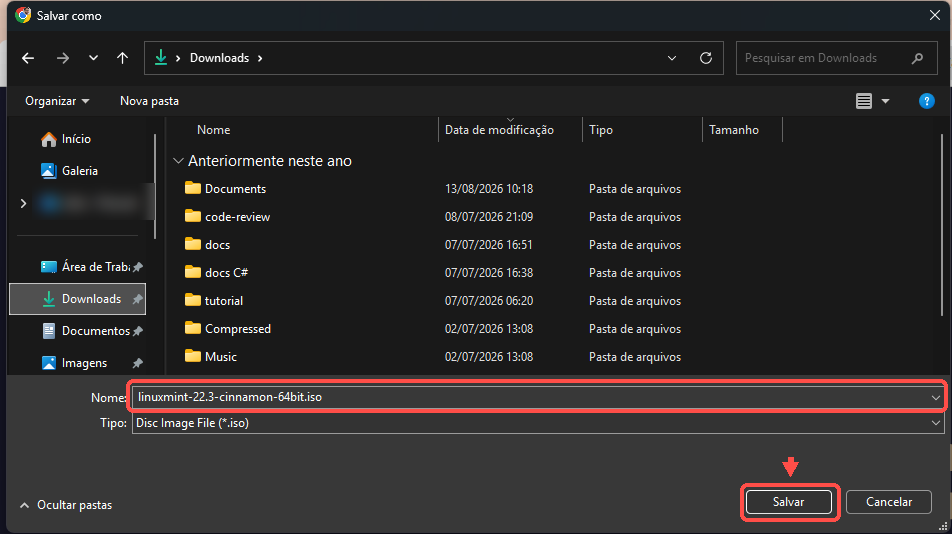Select the code-review folder
Image resolution: width=952 pixels, height=534 pixels.
227,217
